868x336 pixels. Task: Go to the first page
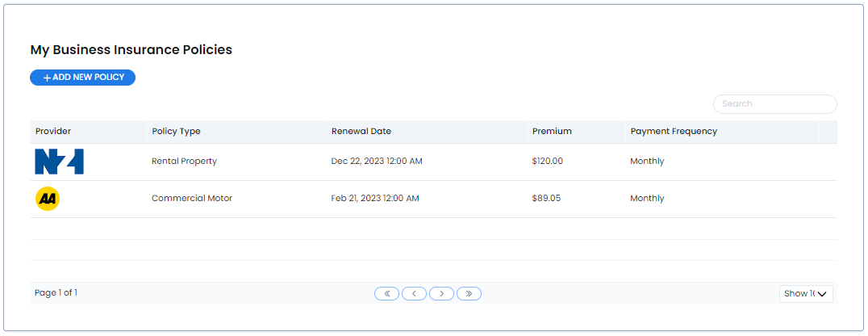387,293
